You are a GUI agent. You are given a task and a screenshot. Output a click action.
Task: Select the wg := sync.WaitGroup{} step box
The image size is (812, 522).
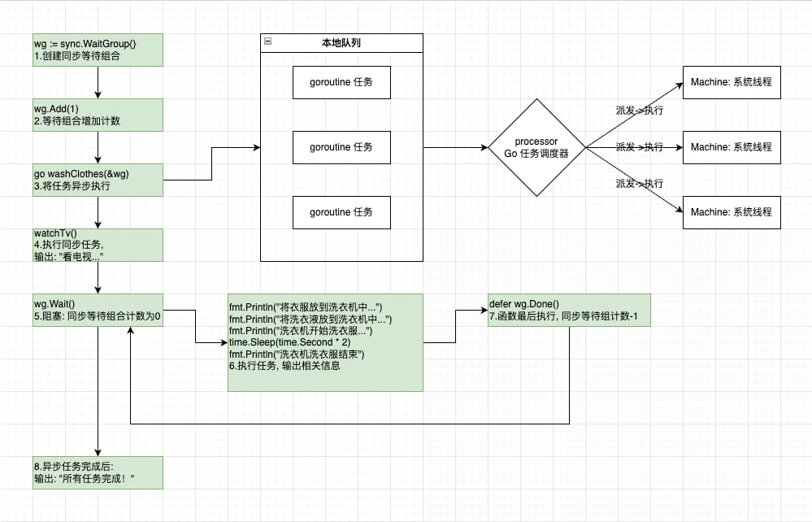[x=98, y=50]
